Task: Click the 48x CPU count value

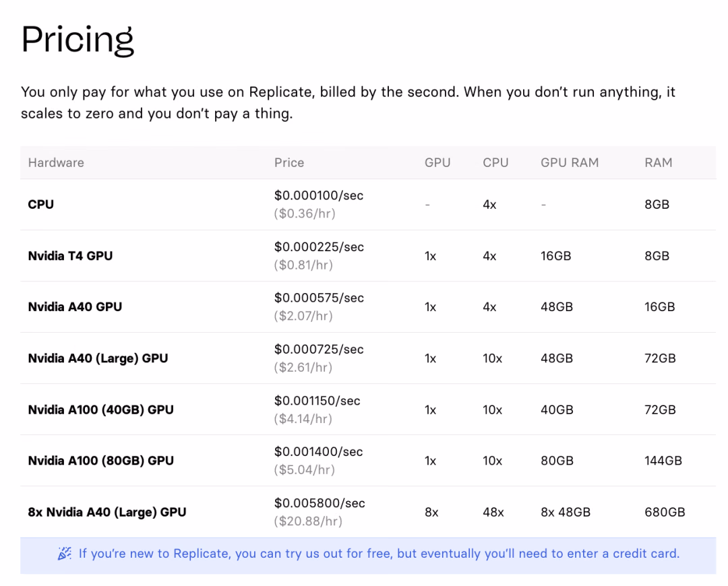Action: click(x=493, y=512)
